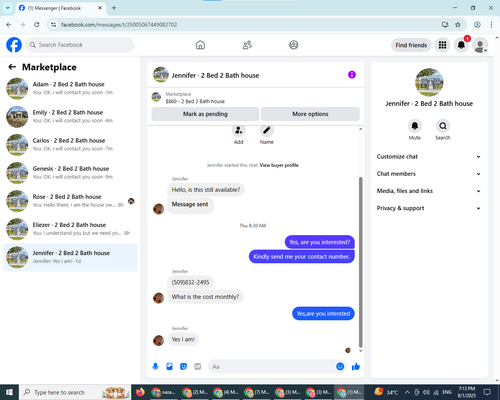Switch to the (7) M... Chrome taskbar window
This screenshot has width=500, height=400.
[257, 392]
